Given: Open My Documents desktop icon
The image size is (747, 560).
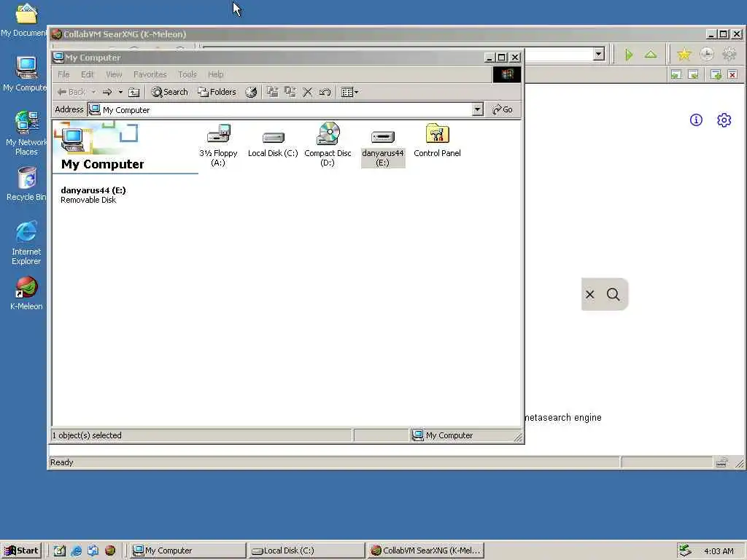Looking at the screenshot, I should click(x=23, y=20).
